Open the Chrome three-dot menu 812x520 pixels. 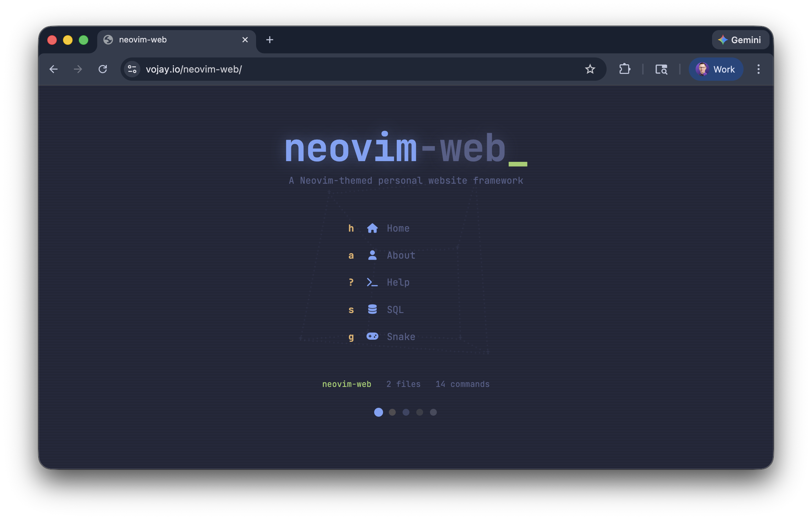pyautogui.click(x=758, y=69)
